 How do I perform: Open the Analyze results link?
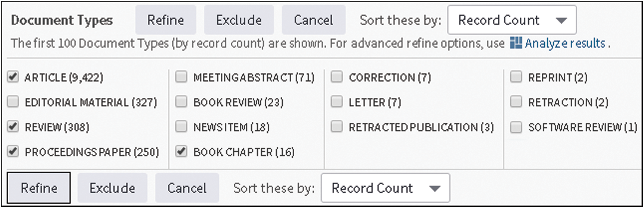tap(565, 43)
